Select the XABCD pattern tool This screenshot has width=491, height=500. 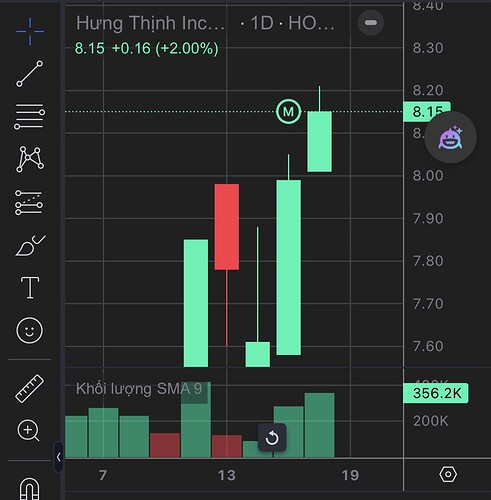(30, 159)
